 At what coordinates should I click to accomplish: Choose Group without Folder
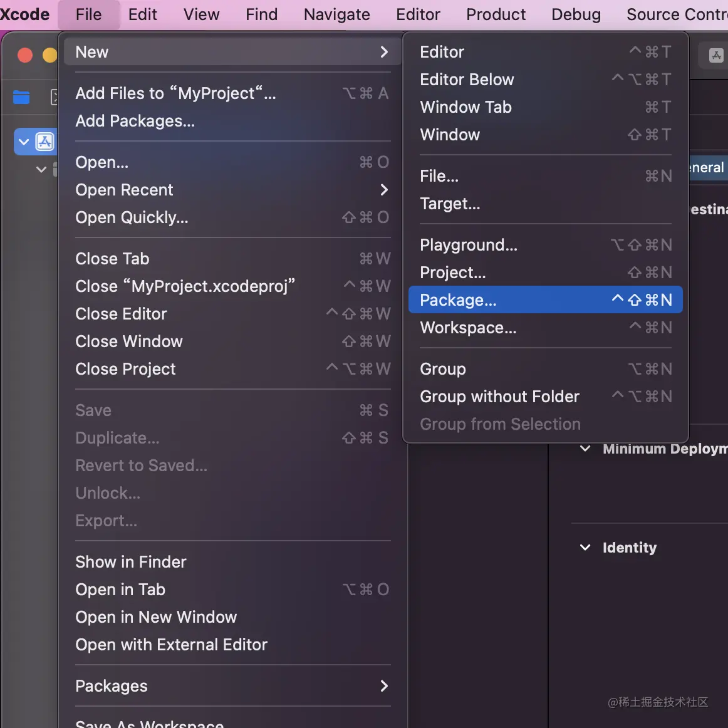[x=546, y=397]
